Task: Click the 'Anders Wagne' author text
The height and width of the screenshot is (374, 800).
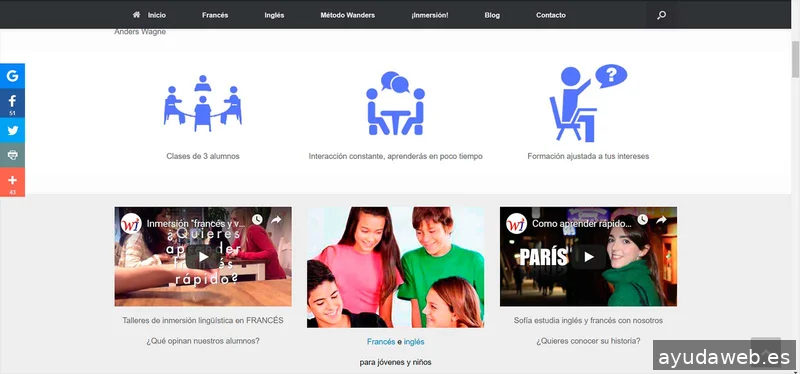Action: (x=140, y=32)
